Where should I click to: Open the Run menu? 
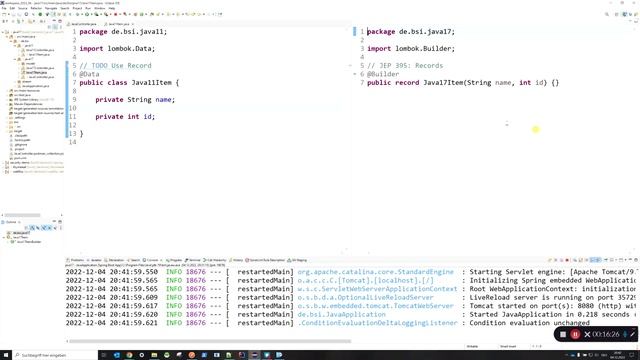coord(88,8)
